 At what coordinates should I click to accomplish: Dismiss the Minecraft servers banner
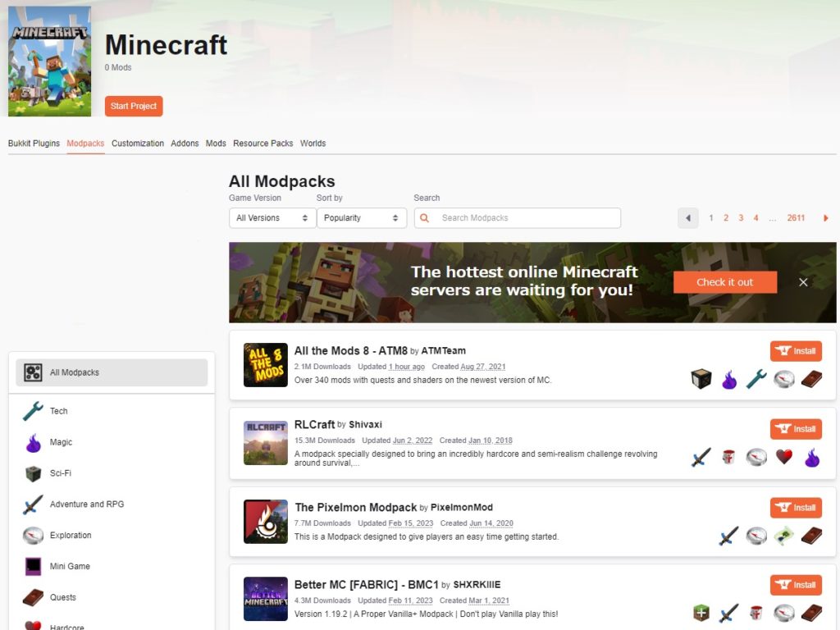coord(803,282)
